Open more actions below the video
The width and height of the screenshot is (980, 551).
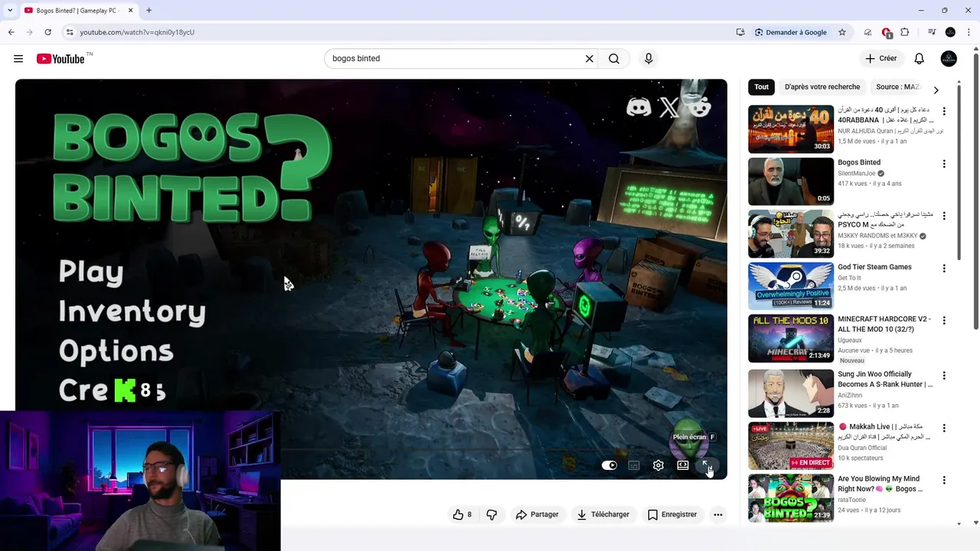[718, 515]
